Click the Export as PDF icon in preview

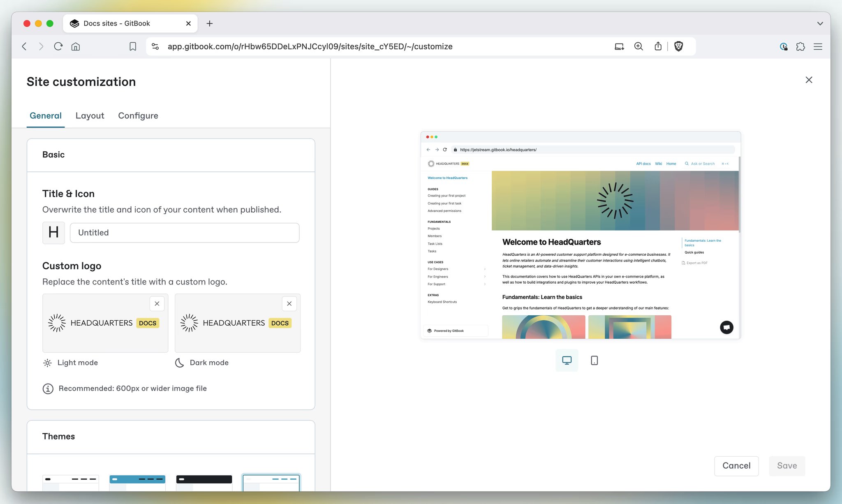click(684, 263)
